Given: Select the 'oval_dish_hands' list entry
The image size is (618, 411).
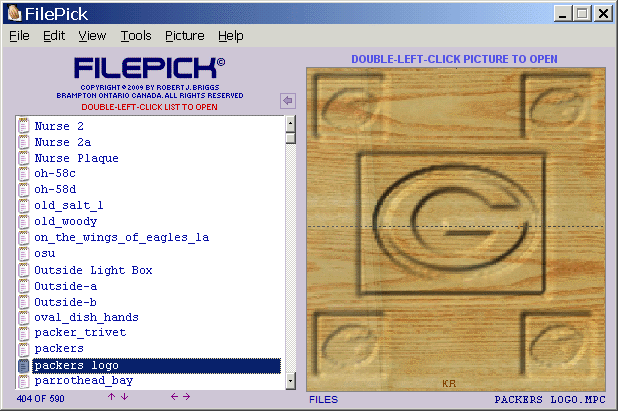Looking at the screenshot, I should point(86,317).
